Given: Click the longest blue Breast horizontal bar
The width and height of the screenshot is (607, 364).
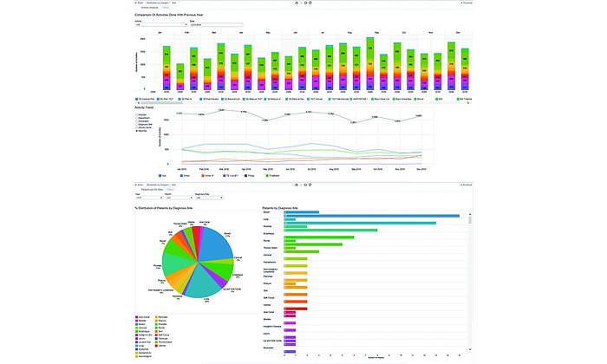Looking at the screenshot, I should pos(372,216).
